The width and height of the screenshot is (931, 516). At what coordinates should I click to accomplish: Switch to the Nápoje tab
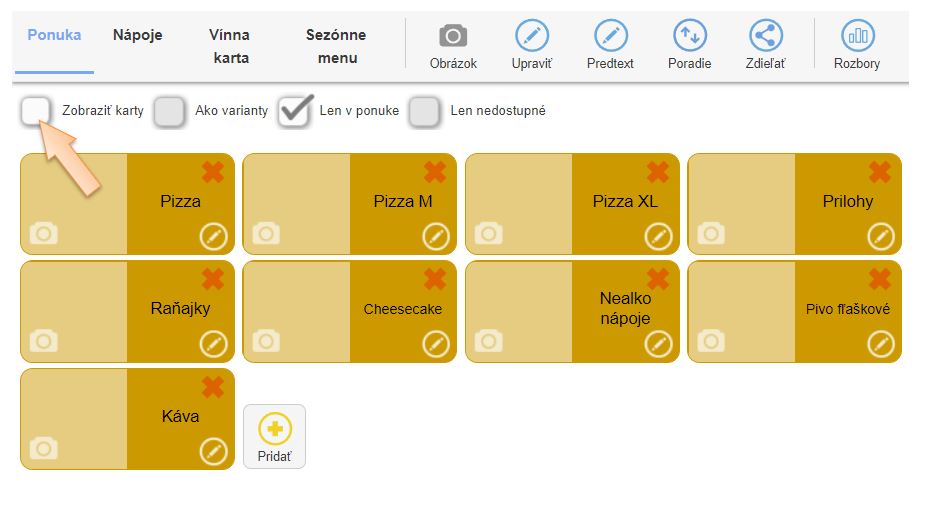point(137,35)
